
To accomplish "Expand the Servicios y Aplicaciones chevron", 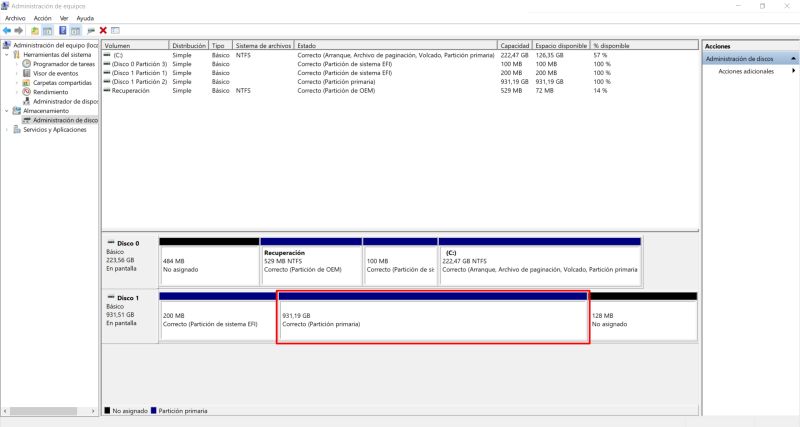I will [7, 130].
